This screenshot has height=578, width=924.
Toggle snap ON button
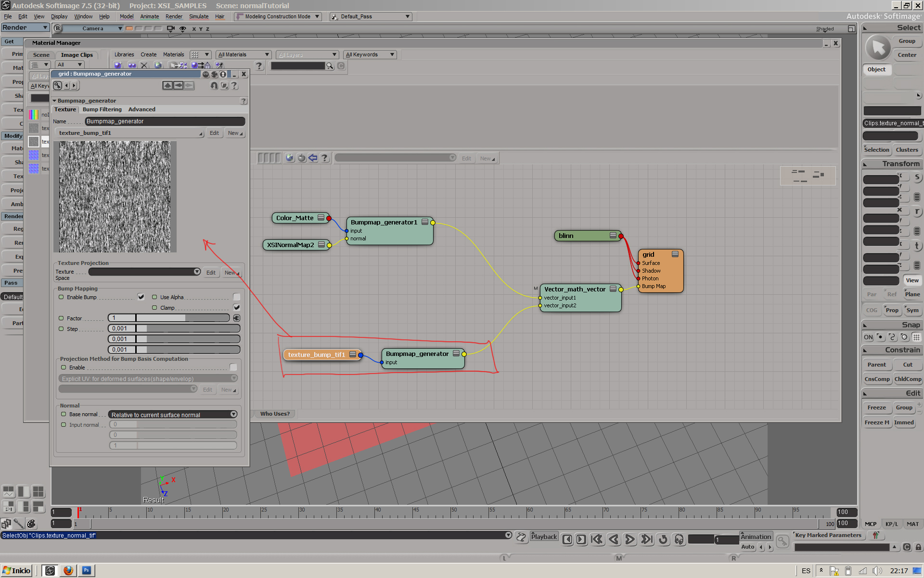point(868,337)
